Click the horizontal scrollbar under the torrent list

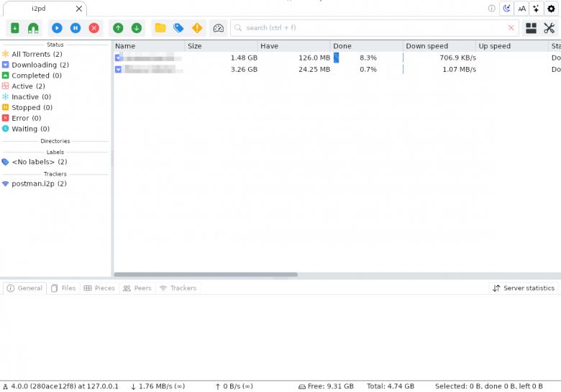pos(206,275)
